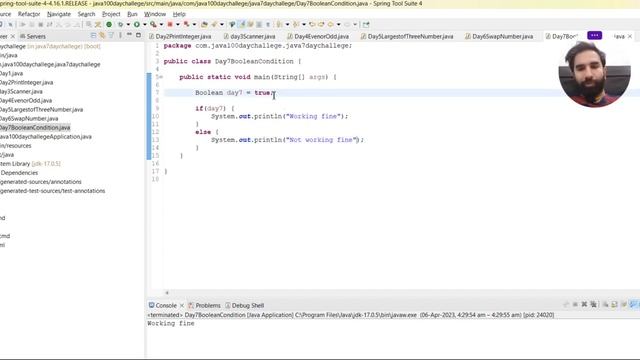This screenshot has height=360, width=640.
Task: Click the Back navigation arrow icon
Action: tap(331, 24)
